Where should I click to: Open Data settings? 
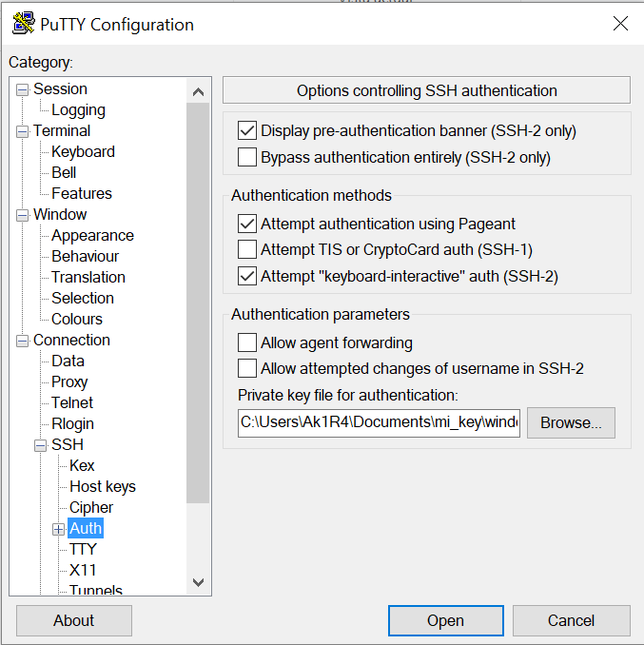pyautogui.click(x=68, y=361)
